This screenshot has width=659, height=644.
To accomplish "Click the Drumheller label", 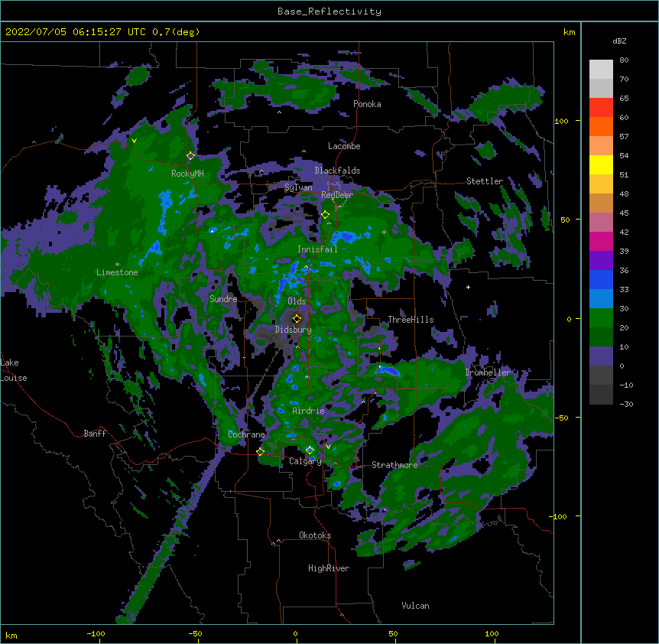I will (488, 372).
